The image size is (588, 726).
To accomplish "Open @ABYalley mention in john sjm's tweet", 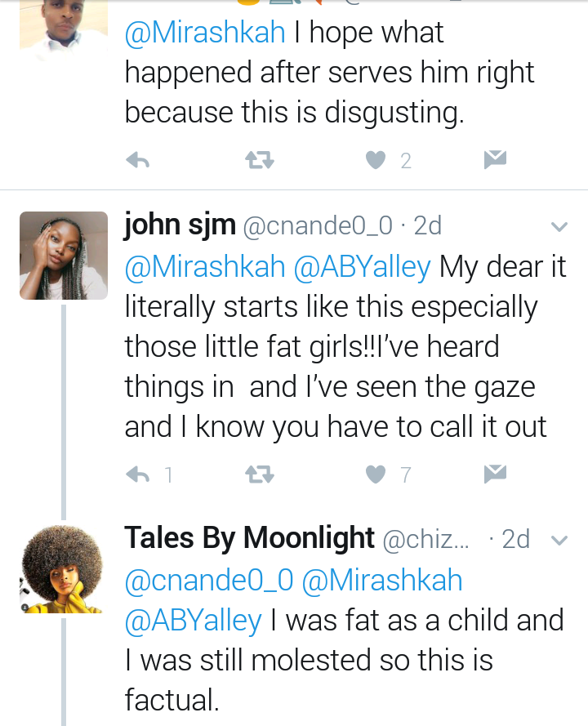I will pyautogui.click(x=362, y=268).
